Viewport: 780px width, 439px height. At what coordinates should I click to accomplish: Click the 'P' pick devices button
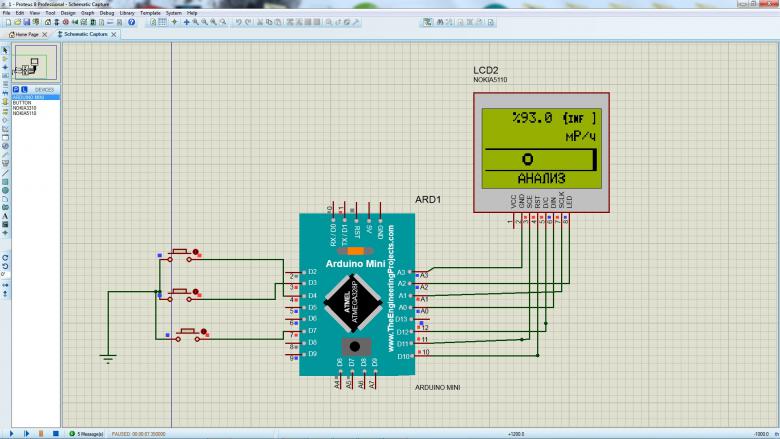pos(16,89)
